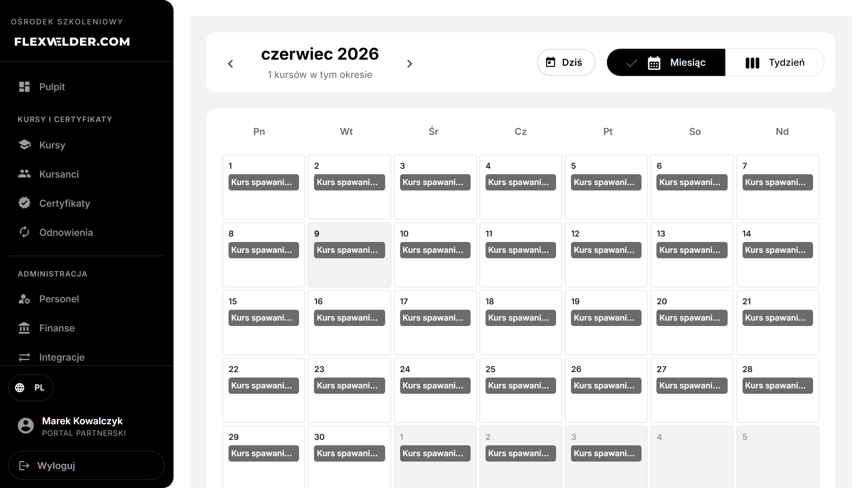The image size is (868, 488).
Task: Open the PL language selector
Action: click(x=31, y=387)
